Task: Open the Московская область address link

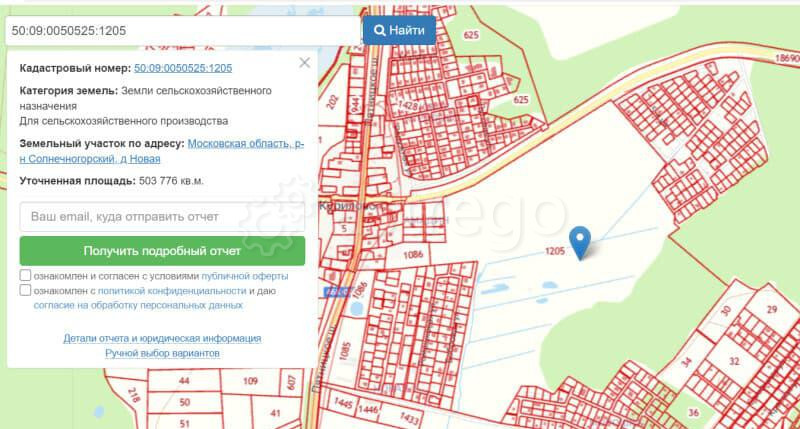Action: (161, 151)
